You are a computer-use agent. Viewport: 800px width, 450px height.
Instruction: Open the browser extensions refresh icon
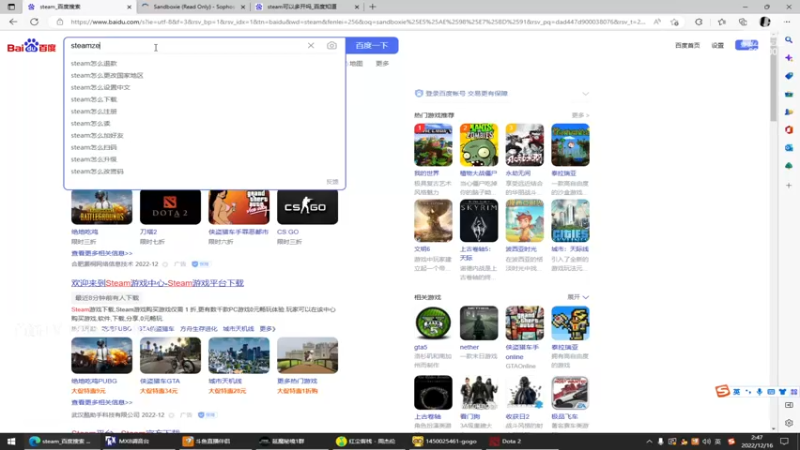(x=699, y=22)
